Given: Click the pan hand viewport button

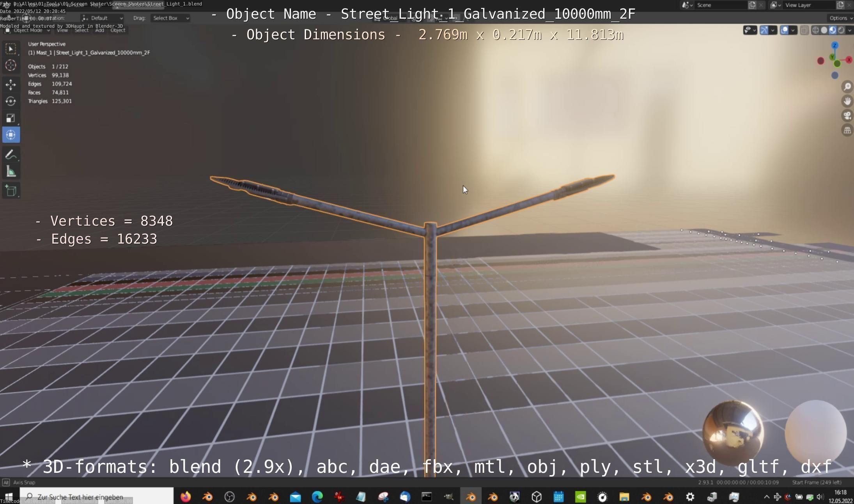Looking at the screenshot, I should click(847, 101).
